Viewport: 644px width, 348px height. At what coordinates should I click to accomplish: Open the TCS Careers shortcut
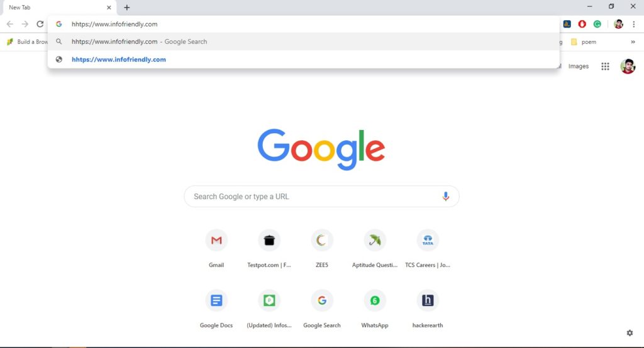(428, 248)
